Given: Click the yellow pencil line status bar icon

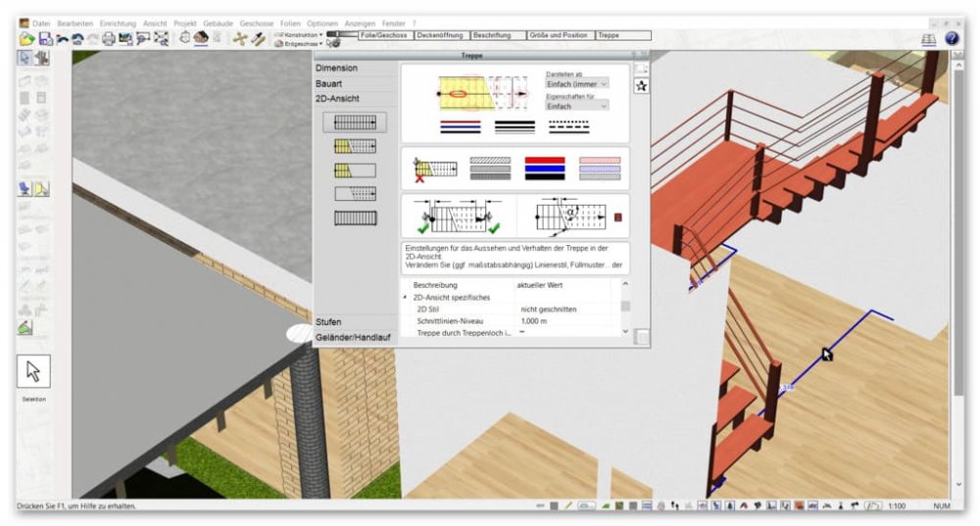Looking at the screenshot, I should click(x=568, y=506).
